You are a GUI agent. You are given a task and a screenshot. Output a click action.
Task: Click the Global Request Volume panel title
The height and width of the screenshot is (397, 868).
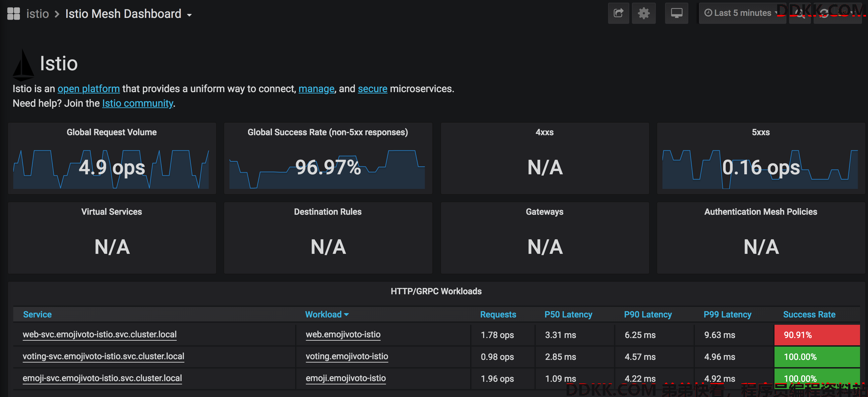pos(111,132)
